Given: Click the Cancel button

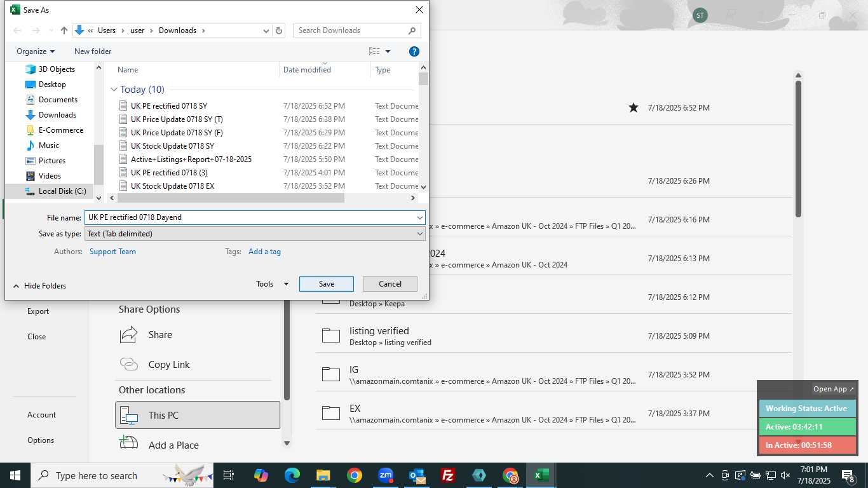Looking at the screenshot, I should [x=390, y=284].
